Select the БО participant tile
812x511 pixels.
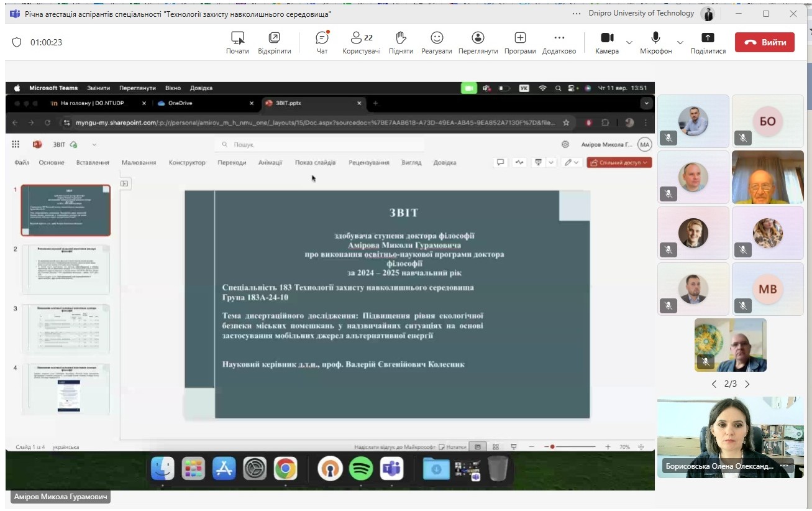coord(767,121)
